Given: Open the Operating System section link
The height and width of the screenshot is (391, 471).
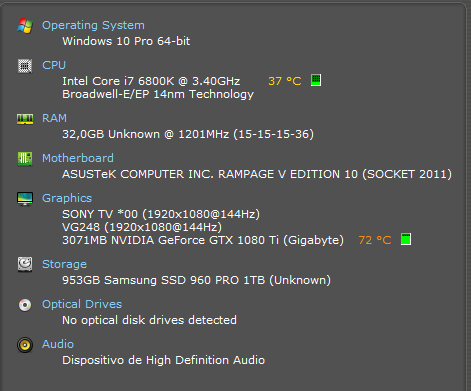Looking at the screenshot, I should pos(93,25).
